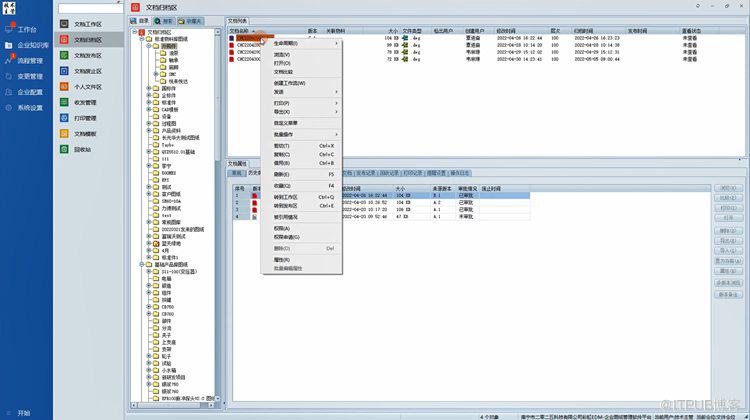The image size is (750, 420).
Task: Open 企业知识库 folder icon in sidebar
Action: point(9,45)
